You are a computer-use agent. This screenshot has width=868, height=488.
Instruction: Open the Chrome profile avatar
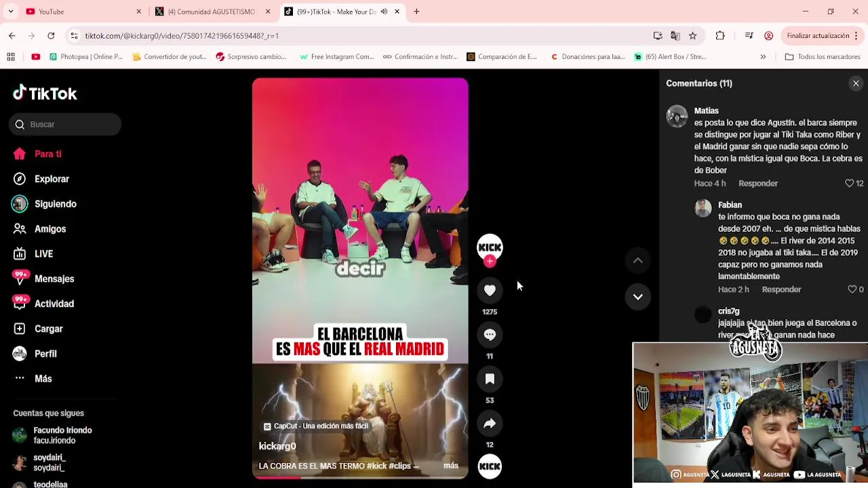coord(768,36)
